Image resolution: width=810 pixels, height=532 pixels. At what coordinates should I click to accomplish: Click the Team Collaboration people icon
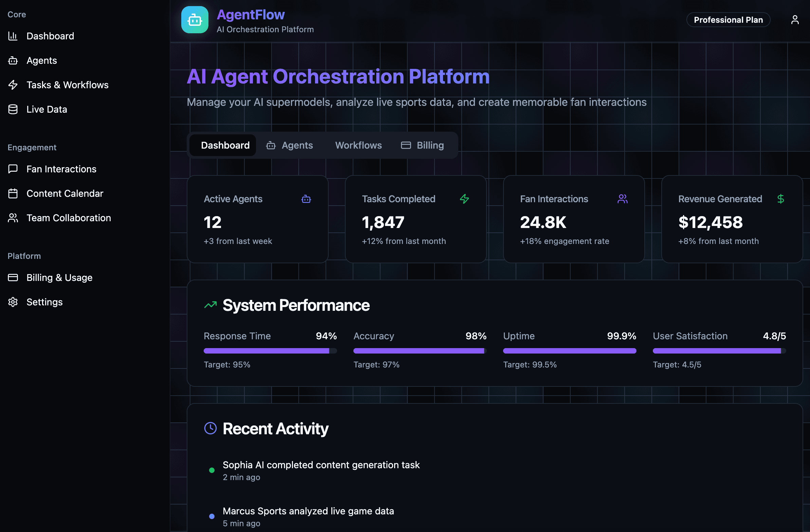(x=13, y=218)
